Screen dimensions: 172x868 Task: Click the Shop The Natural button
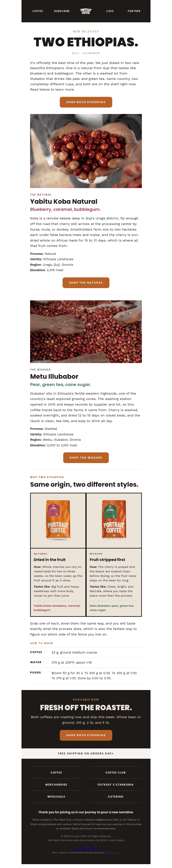[x=86, y=283]
